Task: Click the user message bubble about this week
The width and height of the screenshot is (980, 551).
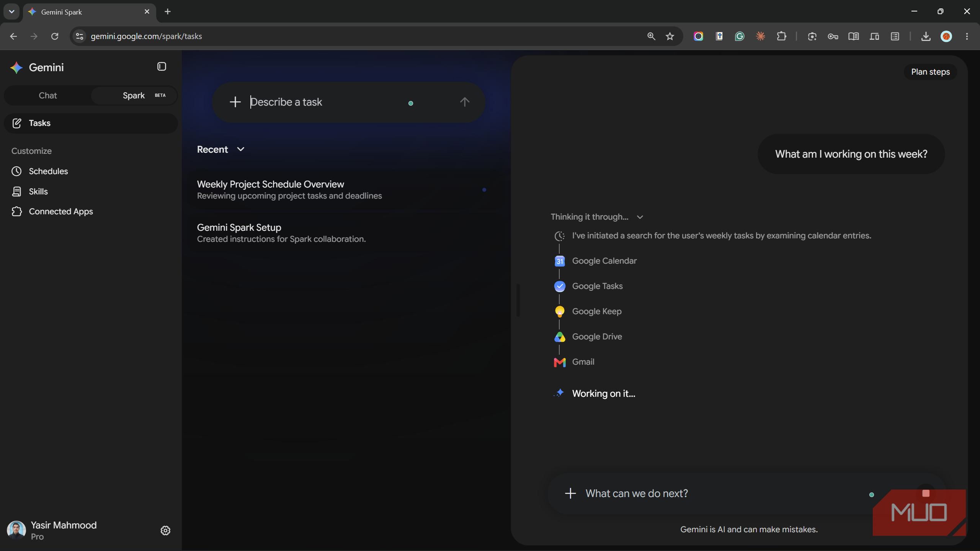Action: coord(851,154)
